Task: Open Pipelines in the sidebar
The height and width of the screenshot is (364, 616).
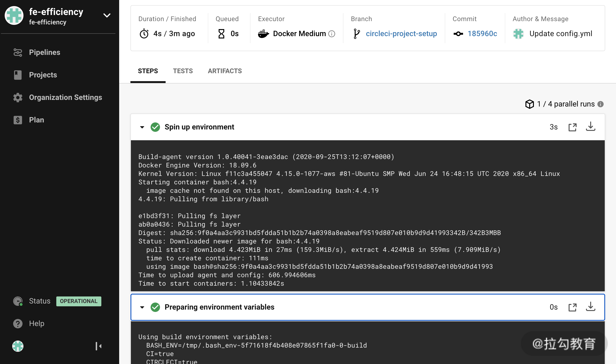Action: (x=44, y=52)
